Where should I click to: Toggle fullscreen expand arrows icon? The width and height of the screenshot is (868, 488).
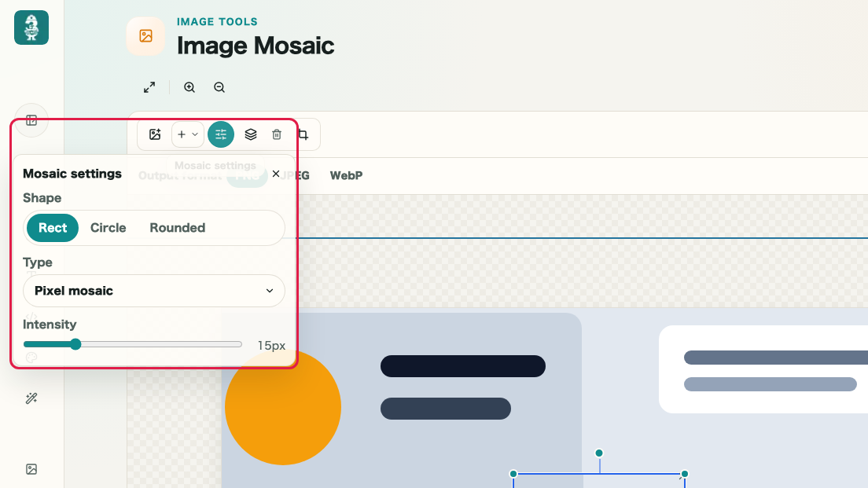tap(149, 87)
